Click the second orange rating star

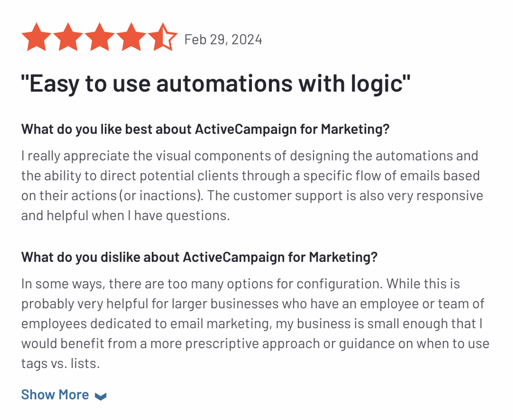(68, 37)
